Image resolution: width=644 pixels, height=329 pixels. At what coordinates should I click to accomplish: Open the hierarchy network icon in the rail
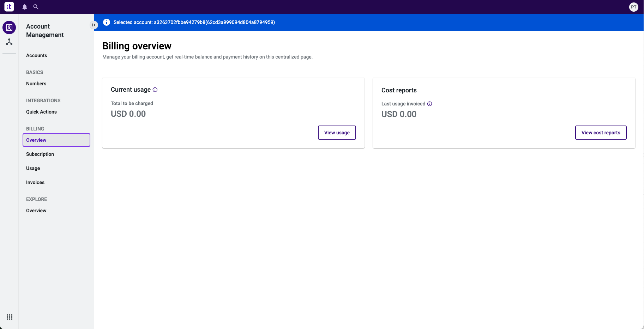9,42
